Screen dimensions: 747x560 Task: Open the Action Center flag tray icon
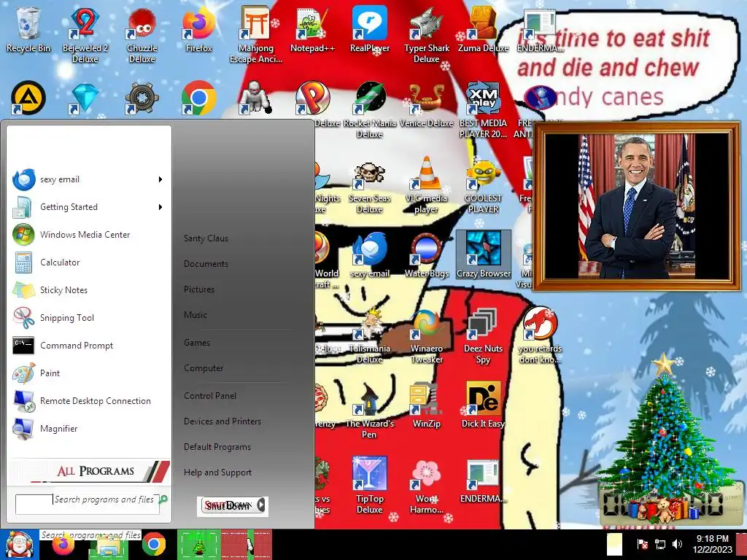click(642, 544)
